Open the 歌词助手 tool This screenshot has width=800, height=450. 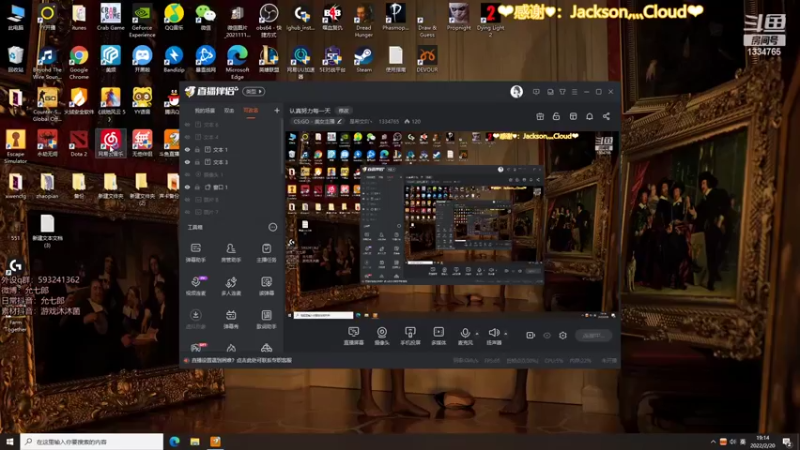[266, 319]
